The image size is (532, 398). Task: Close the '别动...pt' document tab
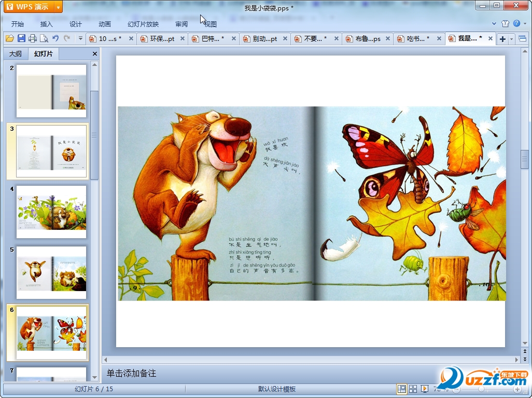click(x=285, y=39)
